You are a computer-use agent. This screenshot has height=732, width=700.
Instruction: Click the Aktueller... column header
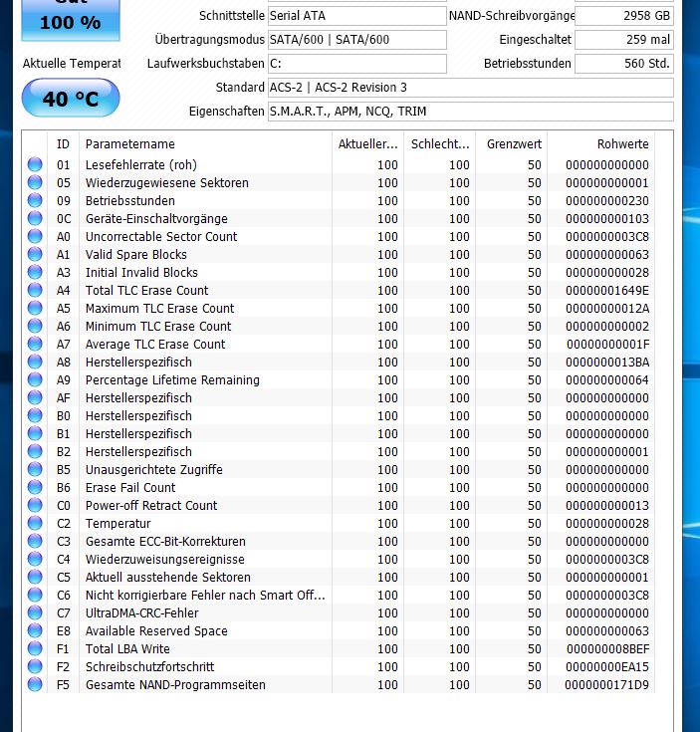tap(367, 143)
